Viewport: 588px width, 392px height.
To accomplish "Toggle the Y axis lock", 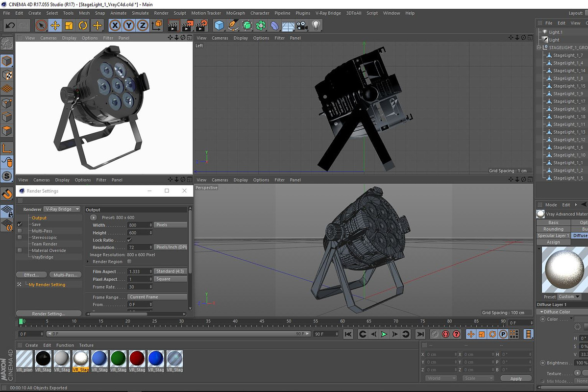I will tap(128, 25).
